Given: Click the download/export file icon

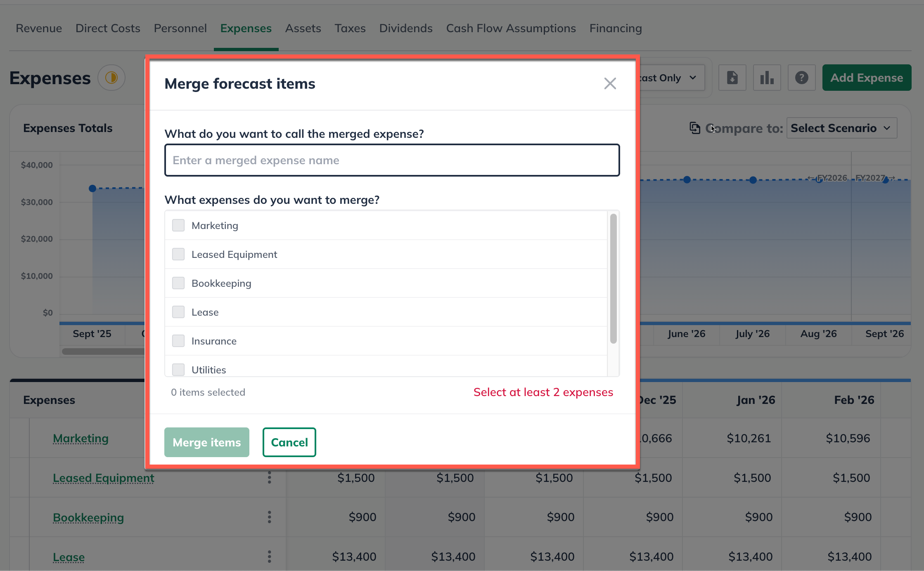Looking at the screenshot, I should pyautogui.click(x=732, y=78).
